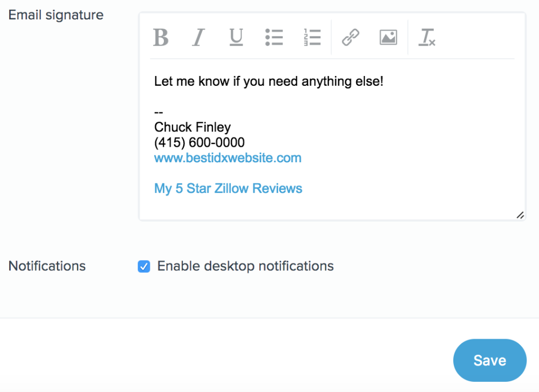Screen dimensions: 539x392
Task: Click the "Email signature" field label
Action: tap(56, 15)
